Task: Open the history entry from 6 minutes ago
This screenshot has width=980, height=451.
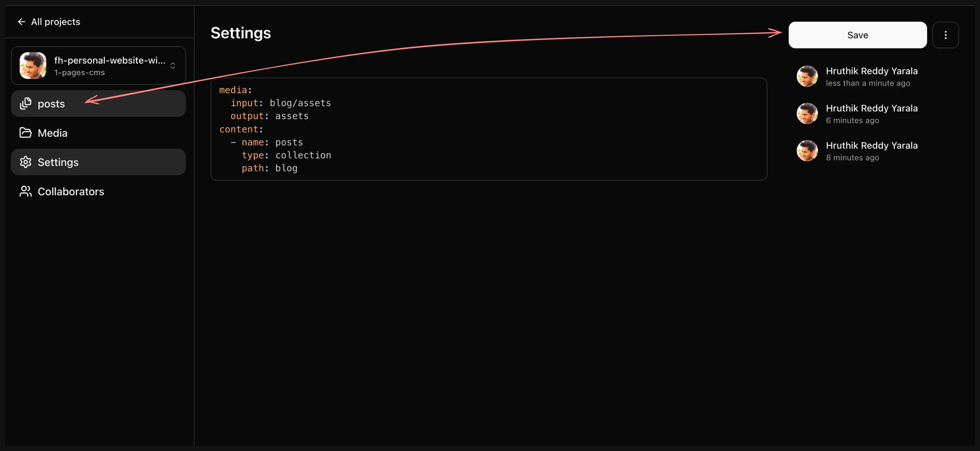Action: (x=871, y=114)
